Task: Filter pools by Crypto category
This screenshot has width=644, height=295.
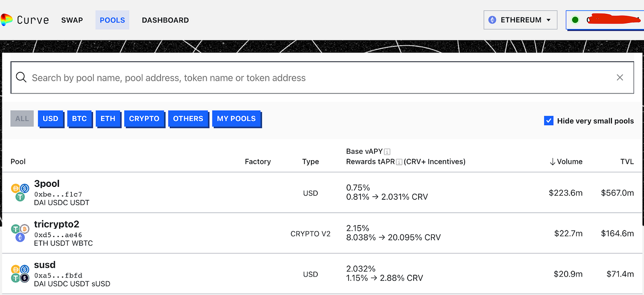Action: pos(144,119)
